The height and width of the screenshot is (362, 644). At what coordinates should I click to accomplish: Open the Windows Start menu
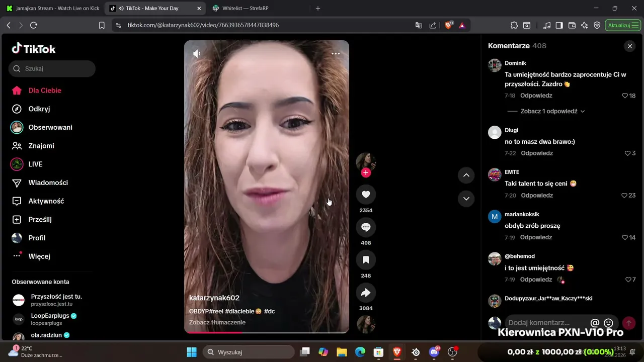(x=192, y=352)
